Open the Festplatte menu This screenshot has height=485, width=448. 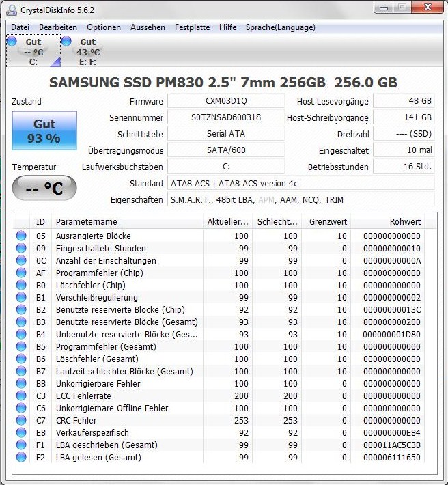click(x=192, y=27)
